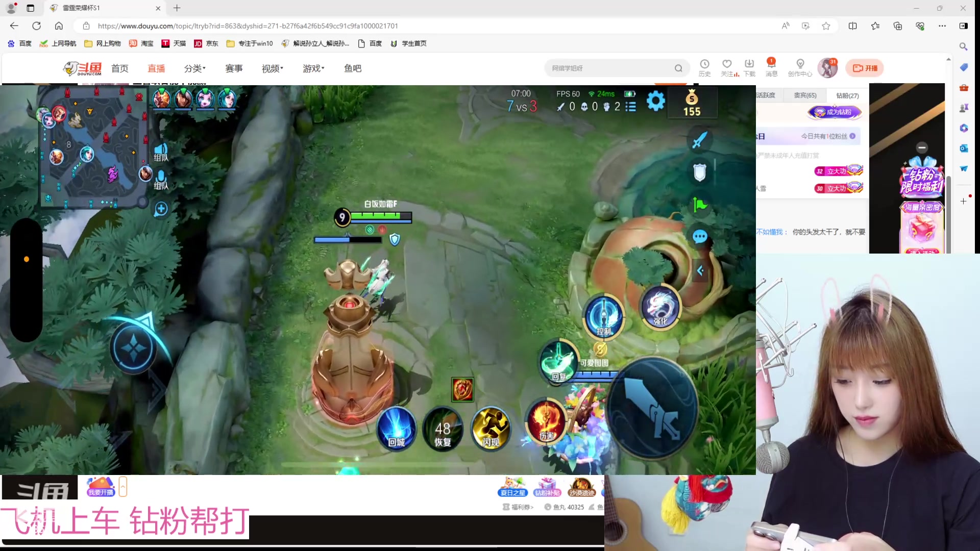Switch to the 贵宾(65) tab
This screenshot has height=551, width=980.
click(805, 95)
